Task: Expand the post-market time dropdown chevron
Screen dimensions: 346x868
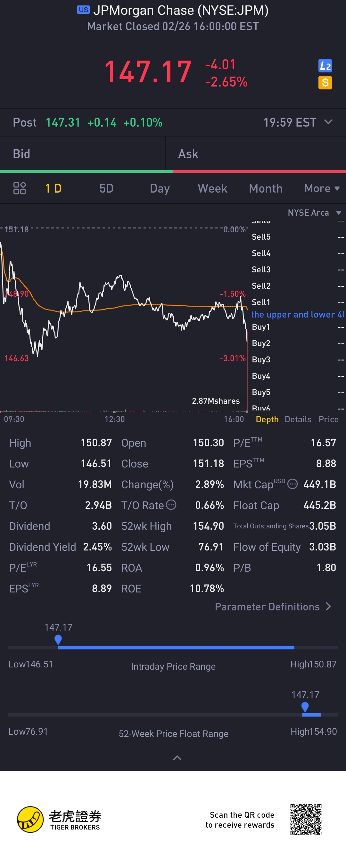Action: (328, 122)
